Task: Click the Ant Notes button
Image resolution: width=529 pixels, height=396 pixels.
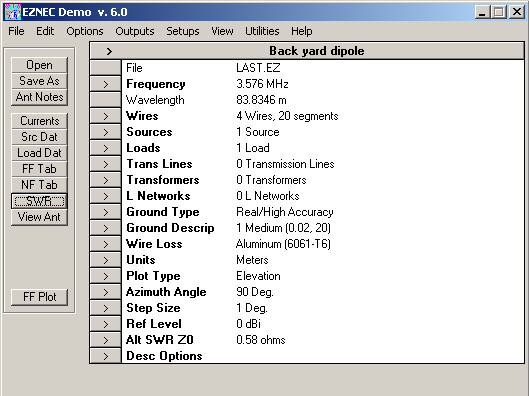Action: (x=39, y=97)
